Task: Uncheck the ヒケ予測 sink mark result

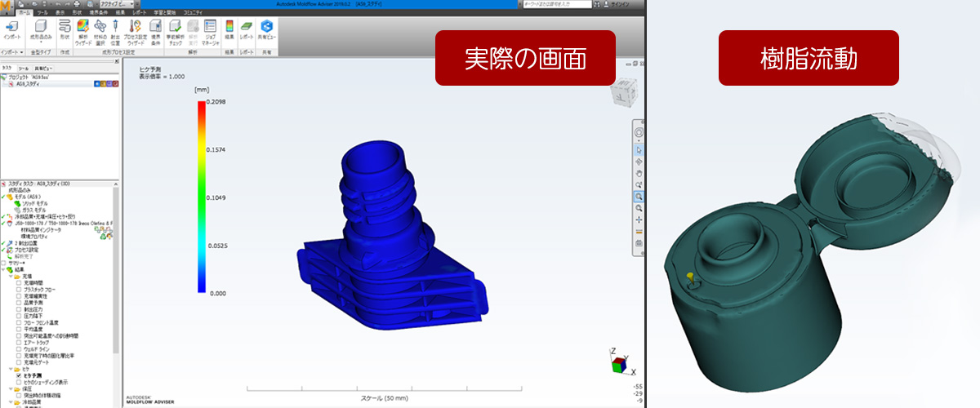Action: [x=19, y=375]
